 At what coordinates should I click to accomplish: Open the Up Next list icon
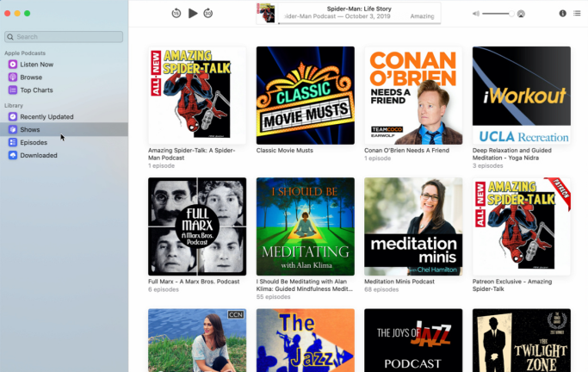pyautogui.click(x=577, y=13)
